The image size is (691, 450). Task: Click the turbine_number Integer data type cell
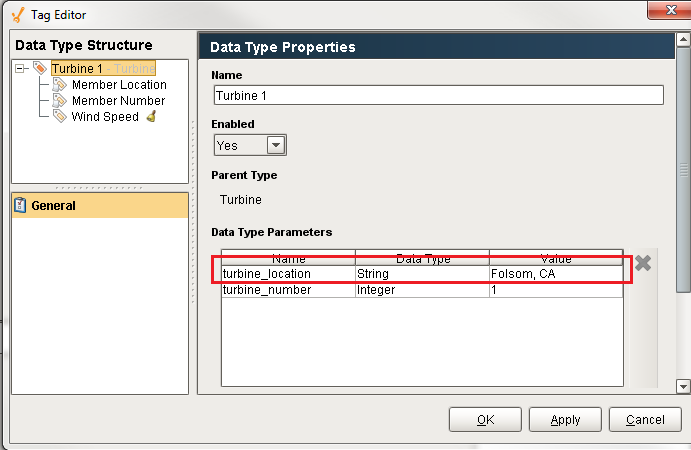coord(421,290)
